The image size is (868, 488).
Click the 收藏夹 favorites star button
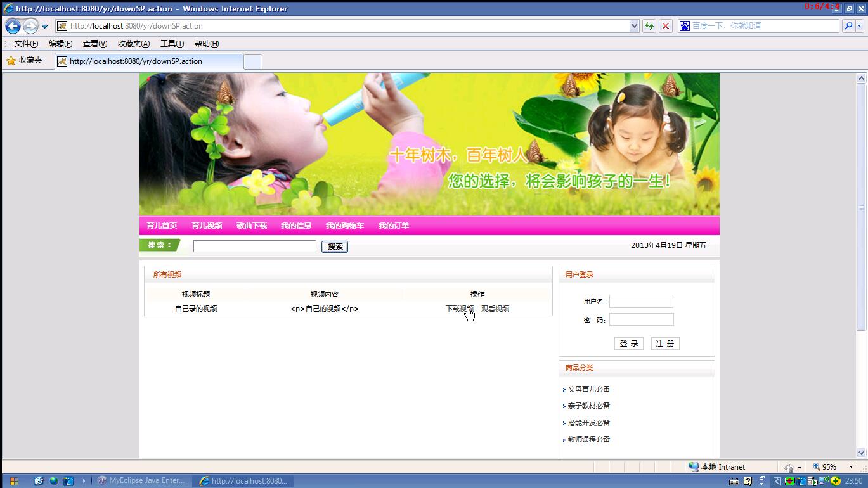24,61
